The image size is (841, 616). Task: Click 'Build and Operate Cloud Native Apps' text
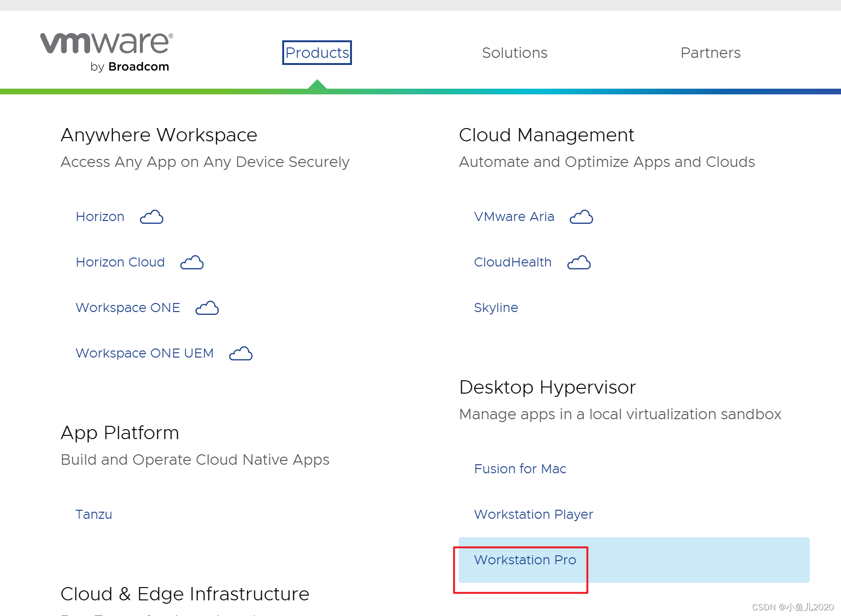pos(195,460)
